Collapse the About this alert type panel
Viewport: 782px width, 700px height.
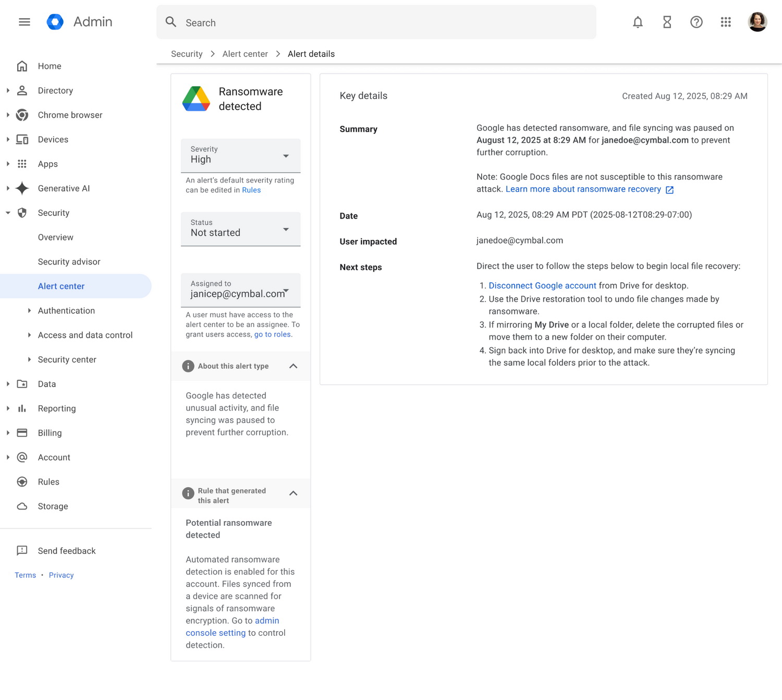(293, 366)
